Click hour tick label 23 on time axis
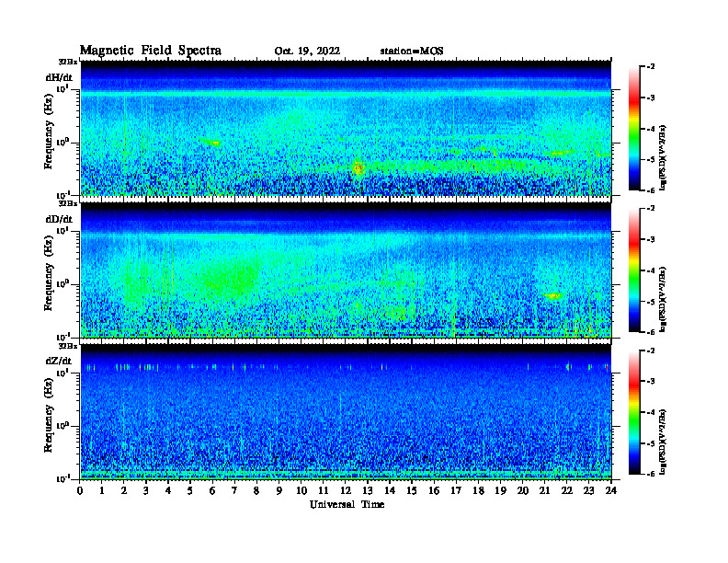Image resolution: width=728 pixels, height=563 pixels. coord(588,490)
